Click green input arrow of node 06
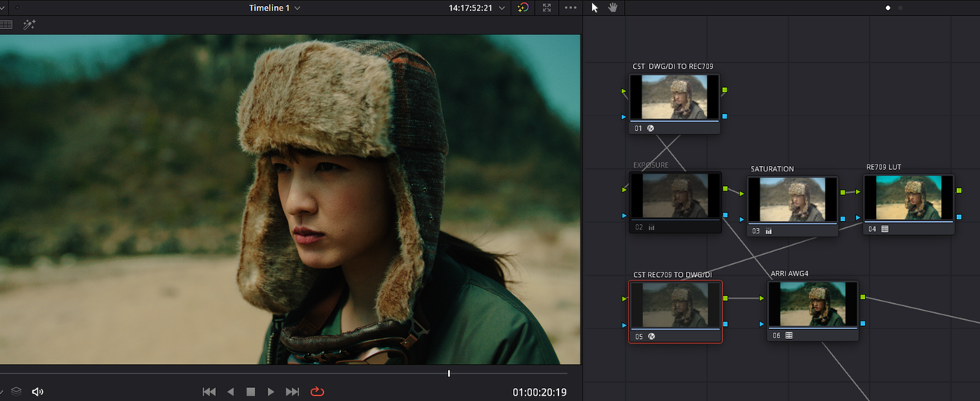The image size is (980, 401). 762,298
